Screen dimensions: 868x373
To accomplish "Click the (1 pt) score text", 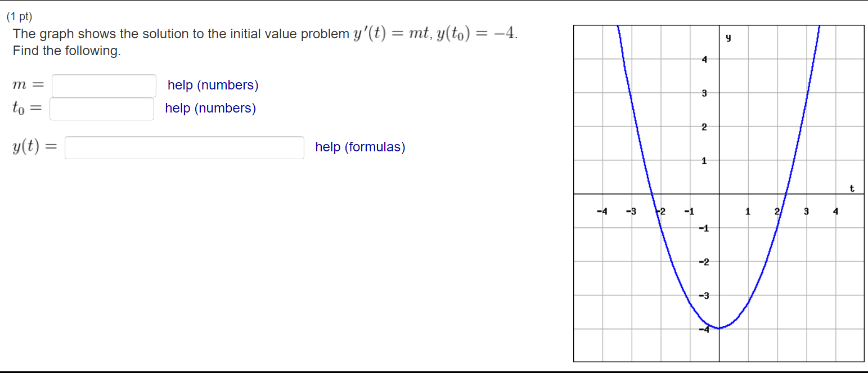I will (x=20, y=17).
